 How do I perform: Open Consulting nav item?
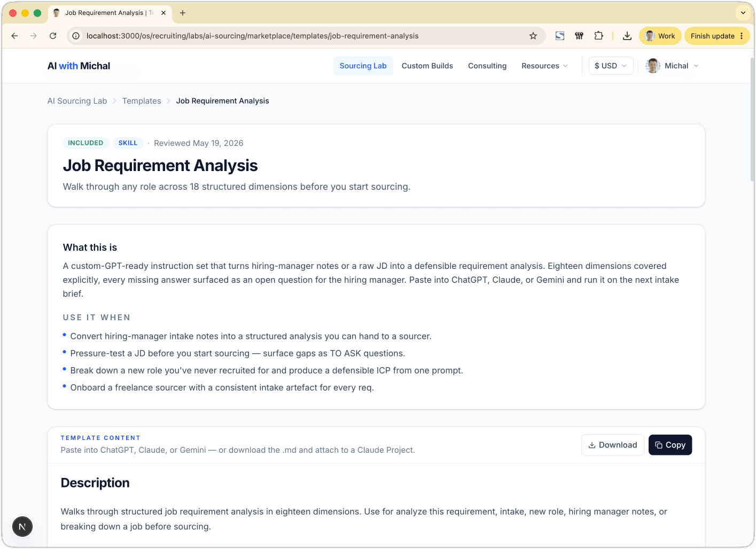(487, 66)
